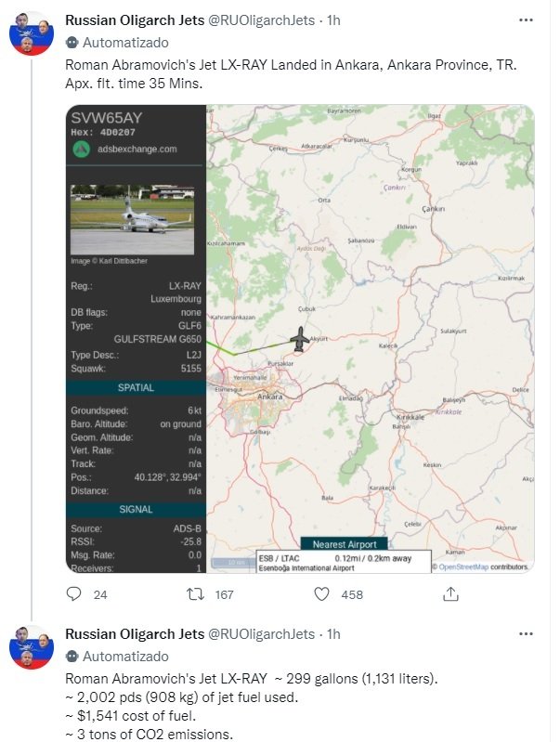Open more options on the fuel-usage tweet
Screen dimensions: 560x742
526,634
